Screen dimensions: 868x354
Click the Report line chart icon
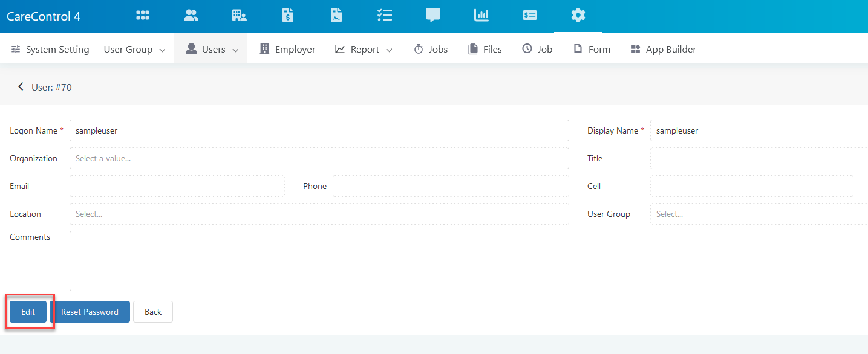[340, 50]
